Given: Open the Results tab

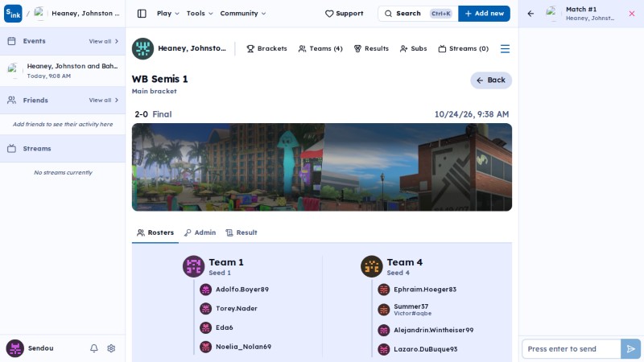Looking at the screenshot, I should (371, 49).
